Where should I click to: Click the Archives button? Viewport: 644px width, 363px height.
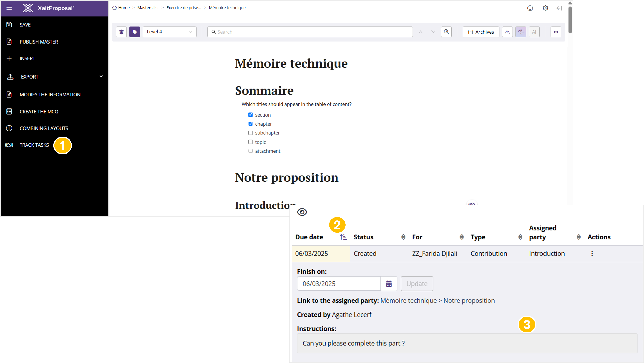[481, 32]
